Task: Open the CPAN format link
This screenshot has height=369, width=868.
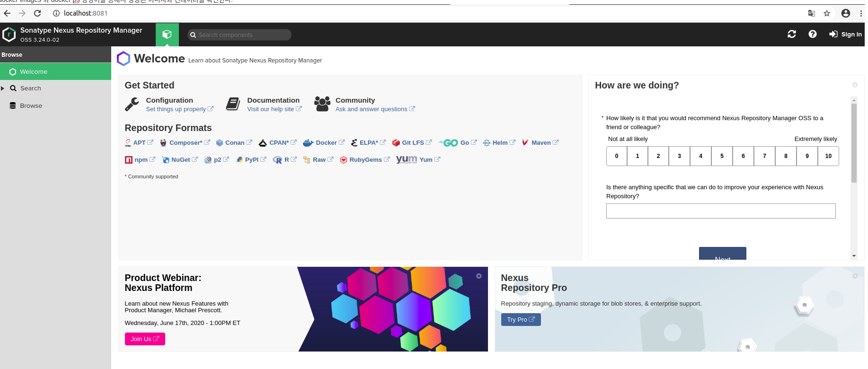Action: click(278, 143)
